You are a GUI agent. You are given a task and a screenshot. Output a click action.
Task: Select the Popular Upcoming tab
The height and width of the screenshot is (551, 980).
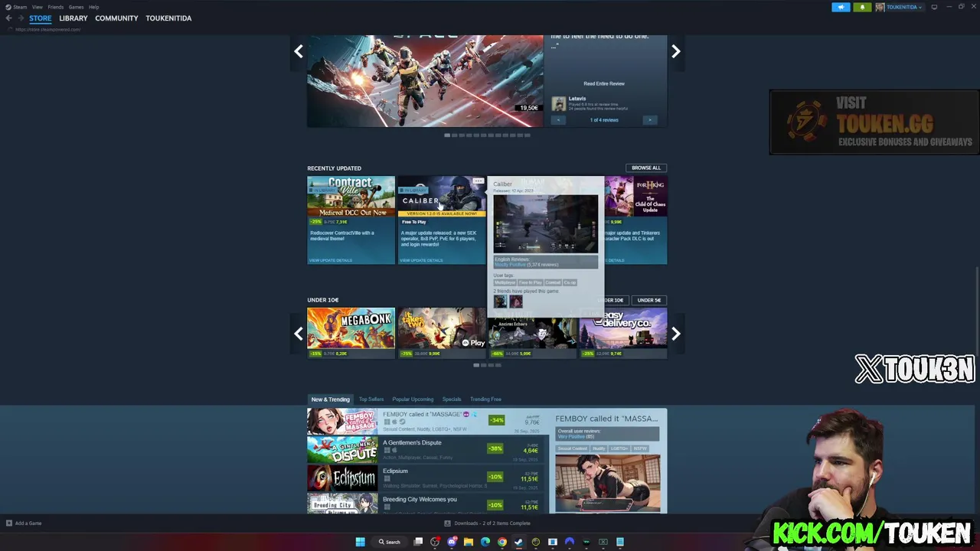(x=413, y=399)
